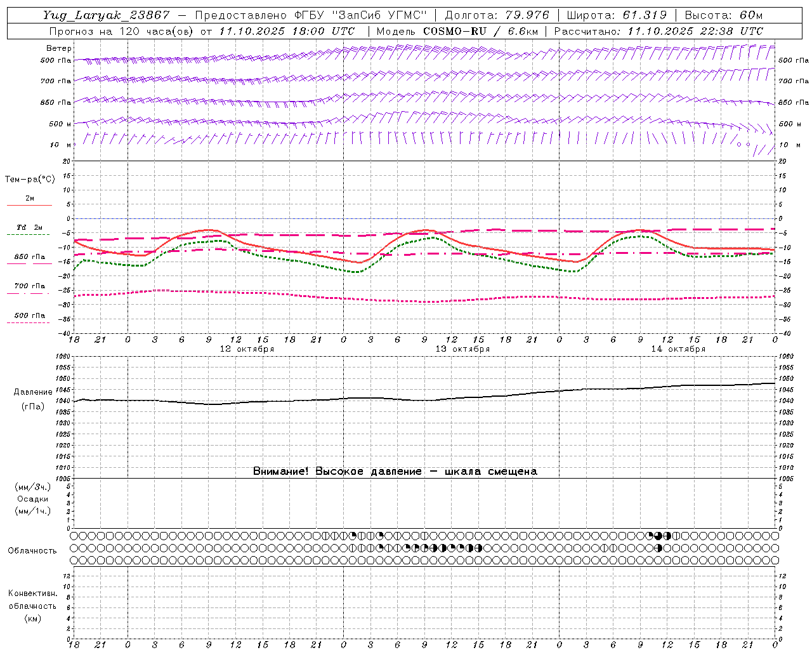812x650 pixels.
Task: Click the Давление section label
Action: [32, 392]
